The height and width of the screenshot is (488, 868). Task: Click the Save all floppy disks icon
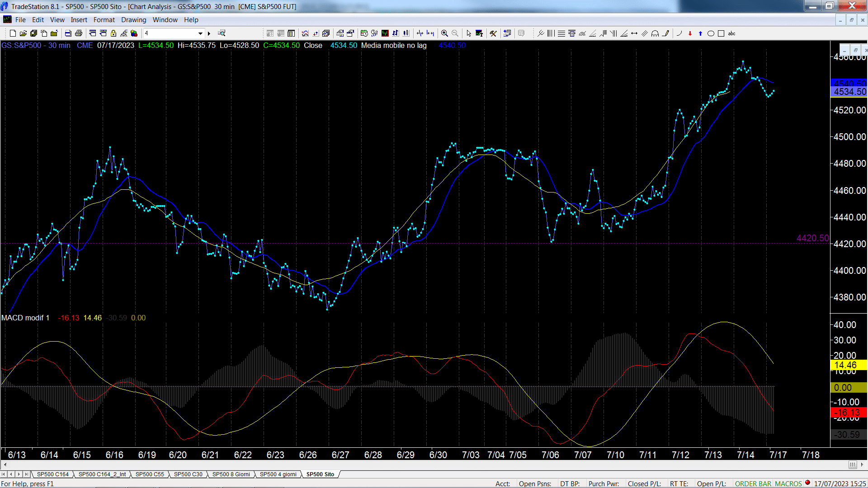[x=33, y=33]
